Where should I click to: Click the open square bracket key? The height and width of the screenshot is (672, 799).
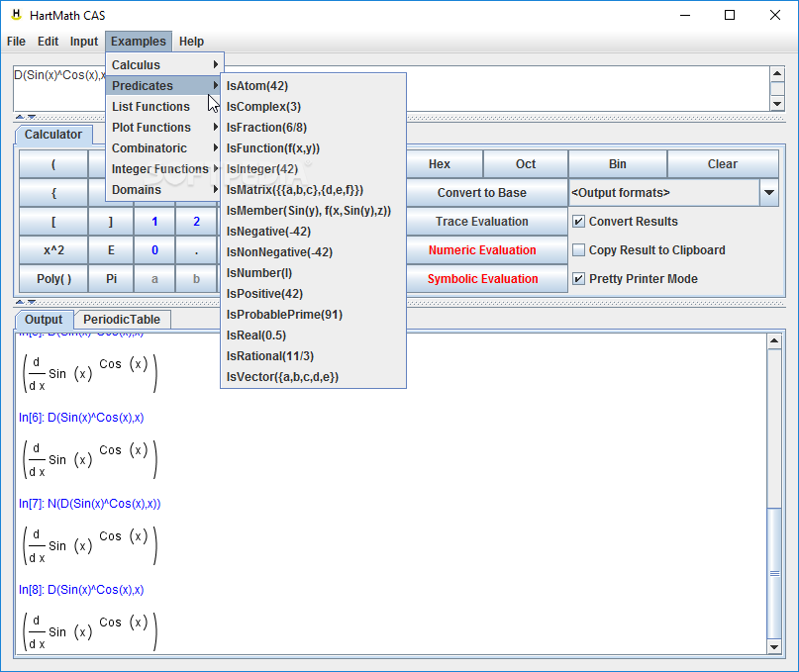point(53,222)
